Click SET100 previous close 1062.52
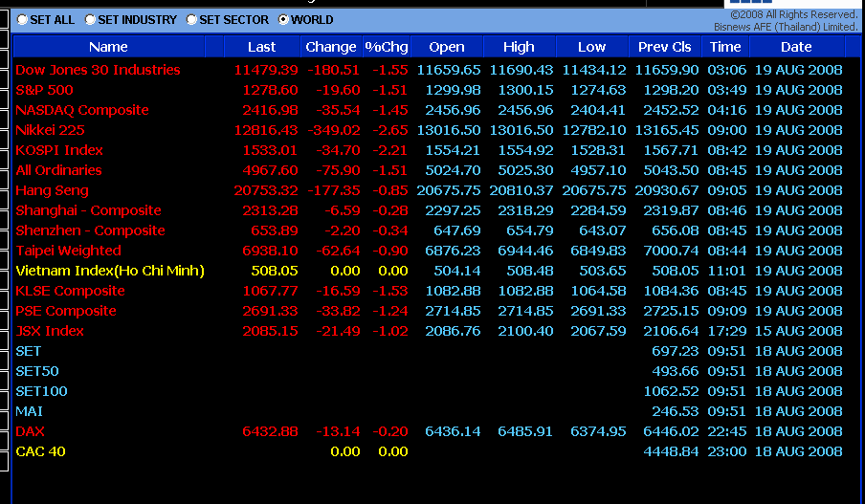This screenshot has height=504, width=865. point(671,391)
